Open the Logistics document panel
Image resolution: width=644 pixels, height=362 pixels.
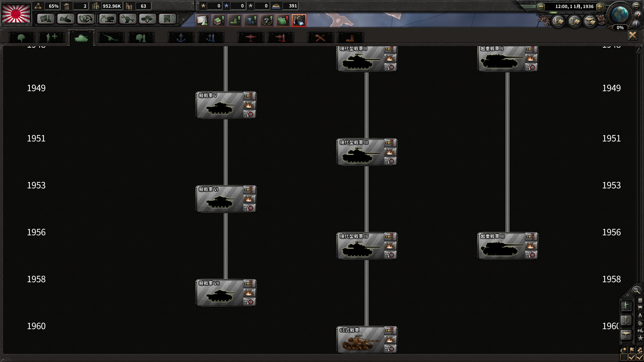coord(167,19)
